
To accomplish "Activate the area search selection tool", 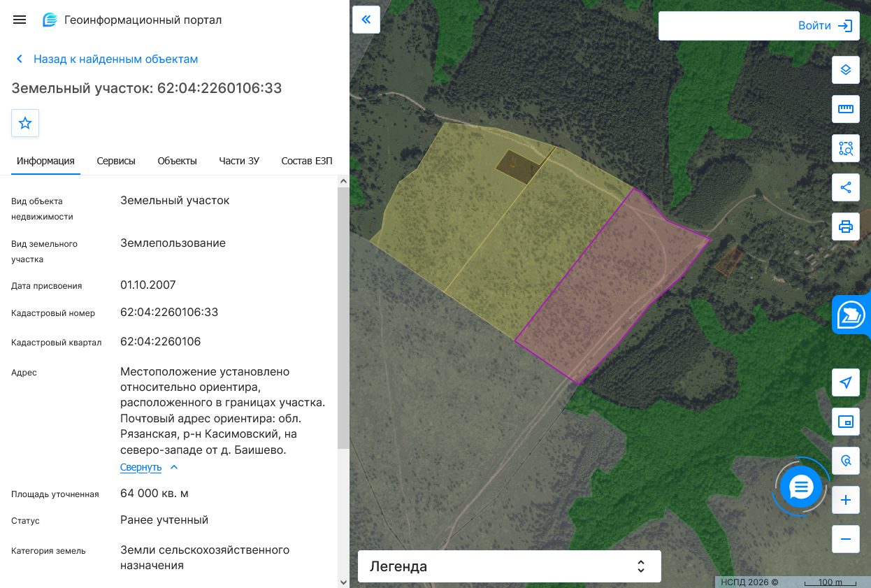I will (846, 148).
